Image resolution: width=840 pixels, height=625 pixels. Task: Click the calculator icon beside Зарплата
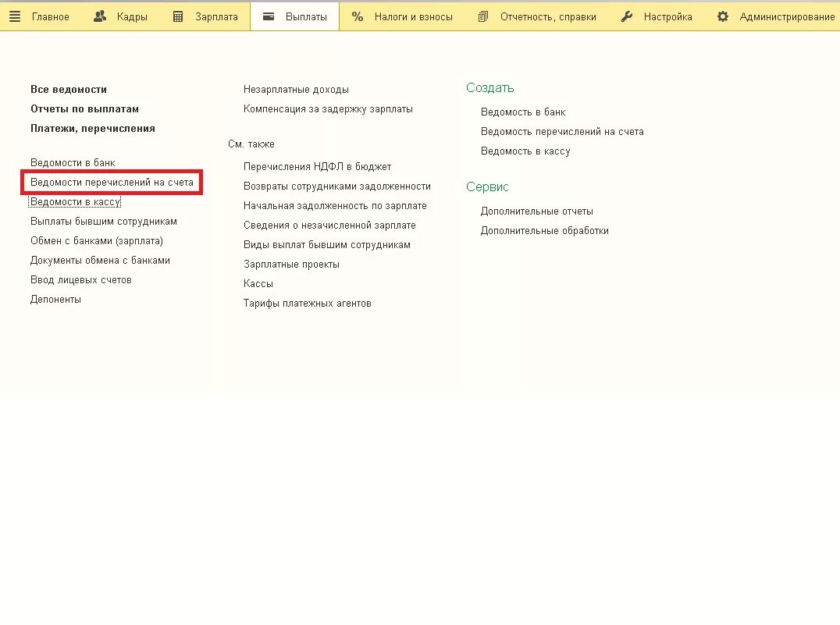tap(180, 15)
